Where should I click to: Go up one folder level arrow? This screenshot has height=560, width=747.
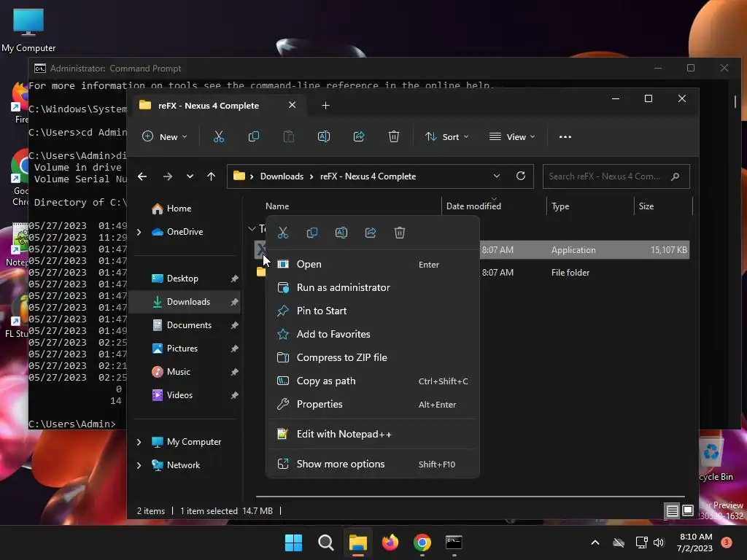tap(211, 176)
